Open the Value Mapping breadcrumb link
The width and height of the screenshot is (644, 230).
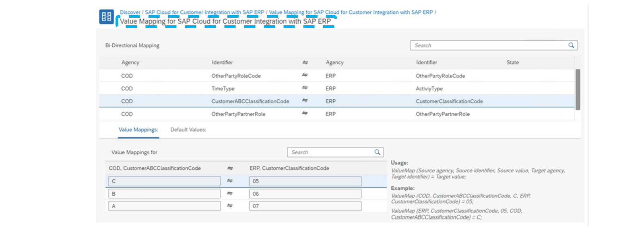pyautogui.click(x=351, y=12)
